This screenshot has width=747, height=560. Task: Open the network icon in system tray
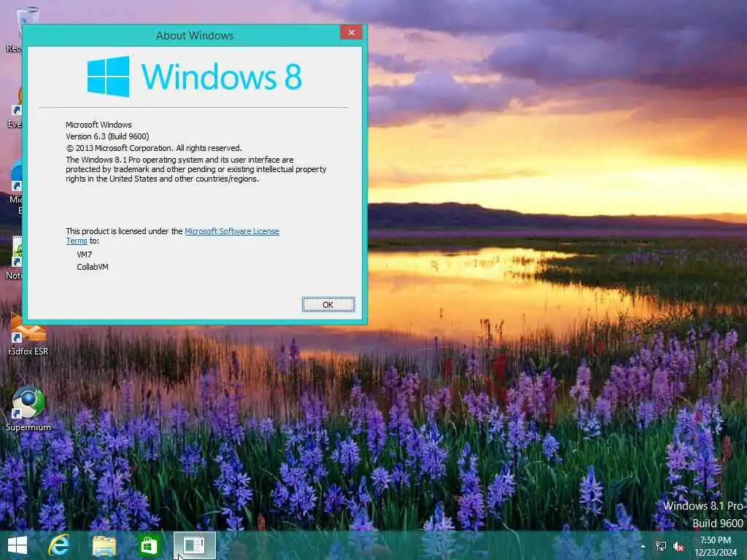point(661,546)
